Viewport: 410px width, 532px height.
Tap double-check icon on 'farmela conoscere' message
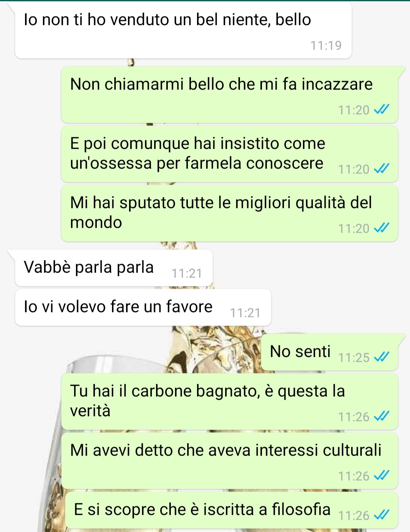[x=382, y=169]
